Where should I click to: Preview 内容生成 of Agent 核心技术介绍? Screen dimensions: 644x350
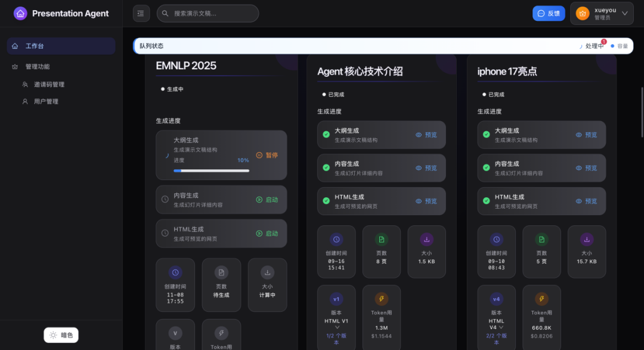point(426,168)
